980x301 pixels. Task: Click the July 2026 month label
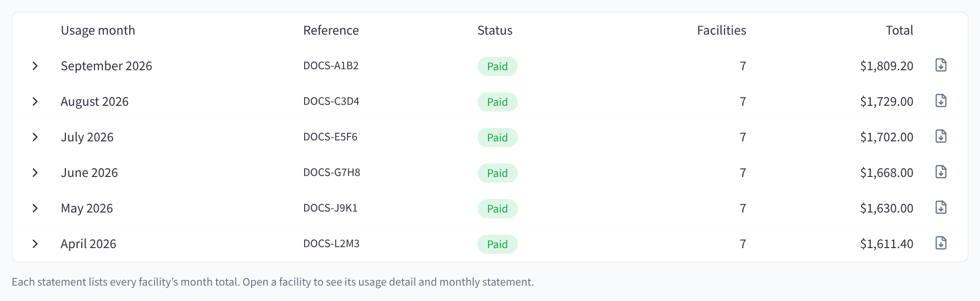point(87,137)
